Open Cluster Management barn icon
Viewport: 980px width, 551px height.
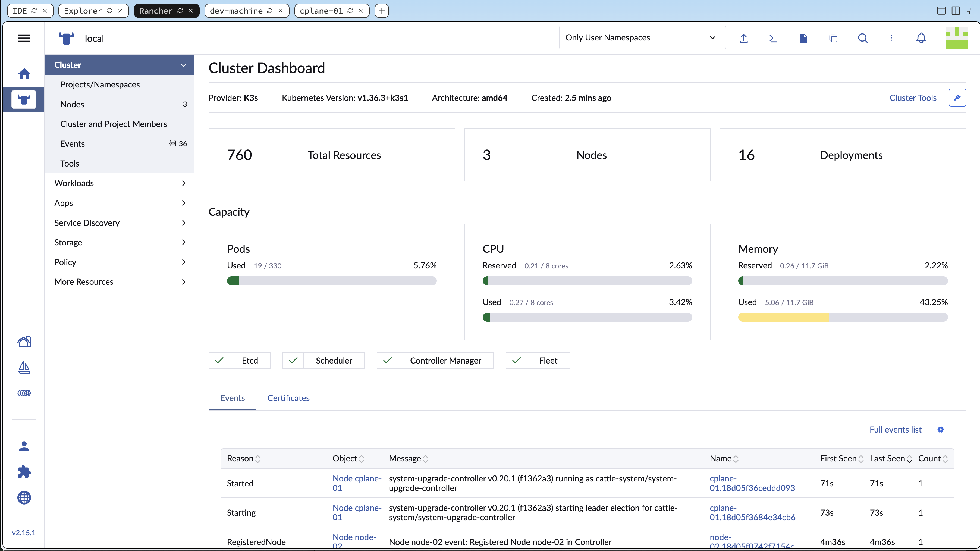(24, 341)
